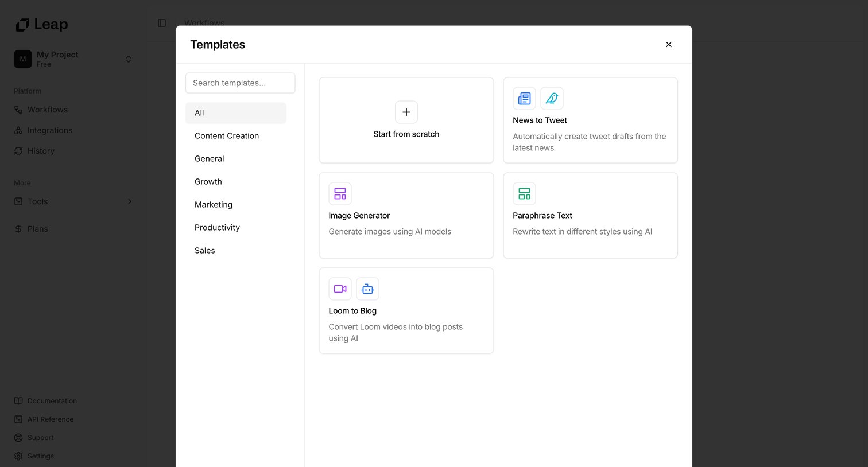The width and height of the screenshot is (868, 467).
Task: Click the Documentation book icon
Action: tap(18, 401)
